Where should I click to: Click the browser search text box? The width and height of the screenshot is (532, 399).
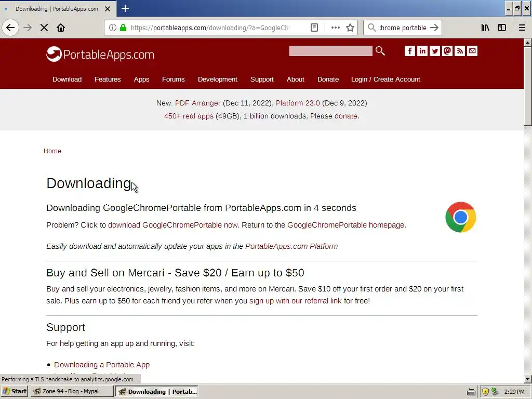point(403,28)
